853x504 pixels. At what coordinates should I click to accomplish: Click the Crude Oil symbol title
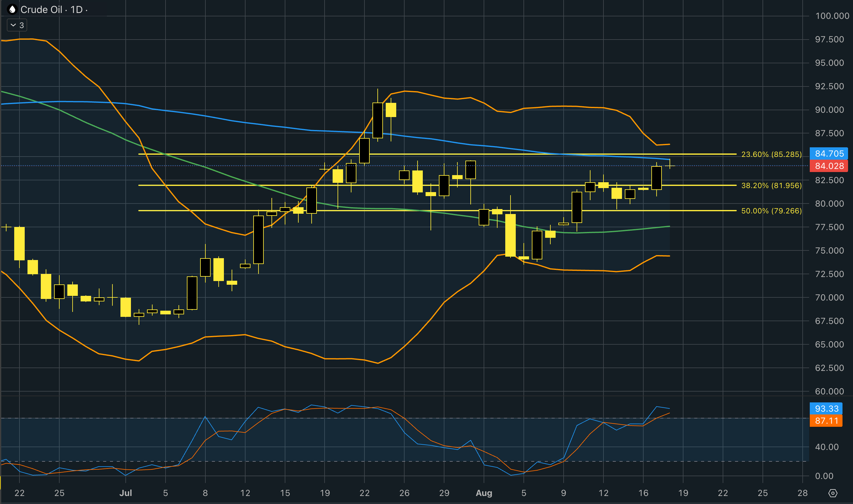click(41, 10)
